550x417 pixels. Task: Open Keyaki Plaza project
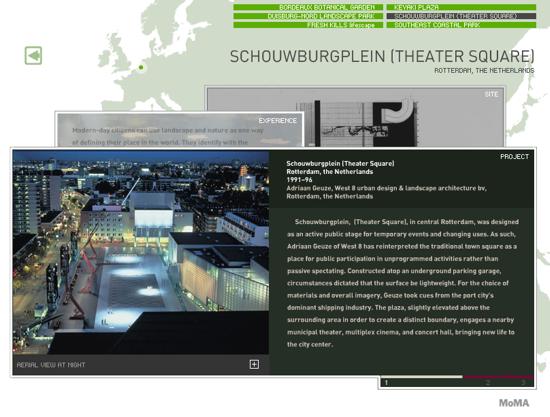[x=461, y=7]
